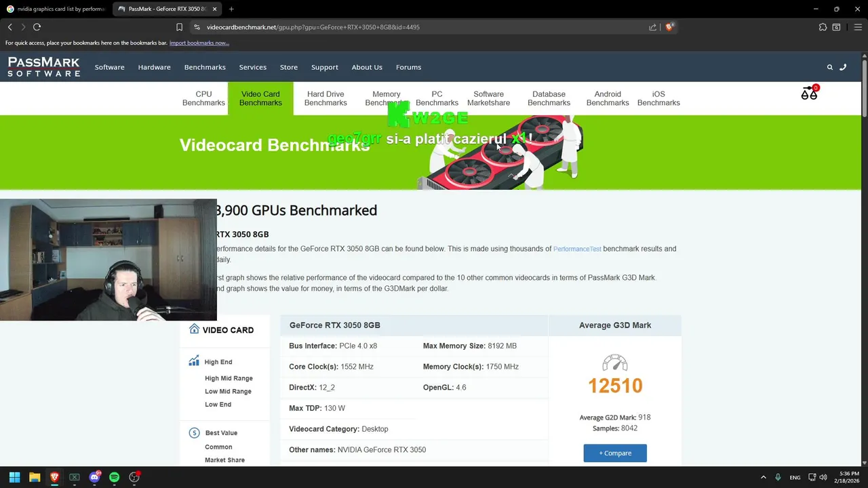This screenshot has height=488, width=868.
Task: Click the Import bookmarks now link
Action: tap(199, 43)
